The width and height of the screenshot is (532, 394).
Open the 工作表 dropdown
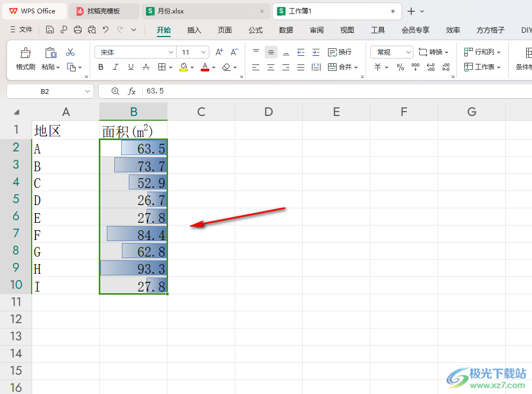point(482,67)
